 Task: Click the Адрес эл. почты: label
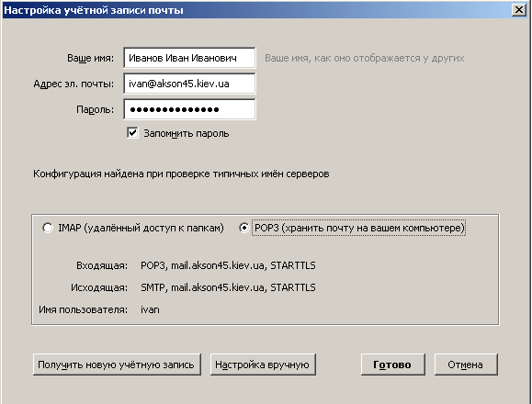pos(74,84)
